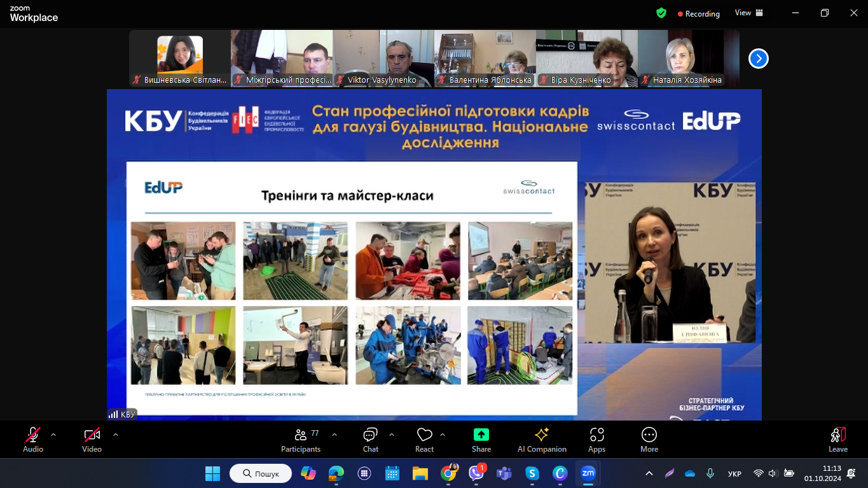
Task: Open the Zoom Apps panel
Action: coord(596,439)
